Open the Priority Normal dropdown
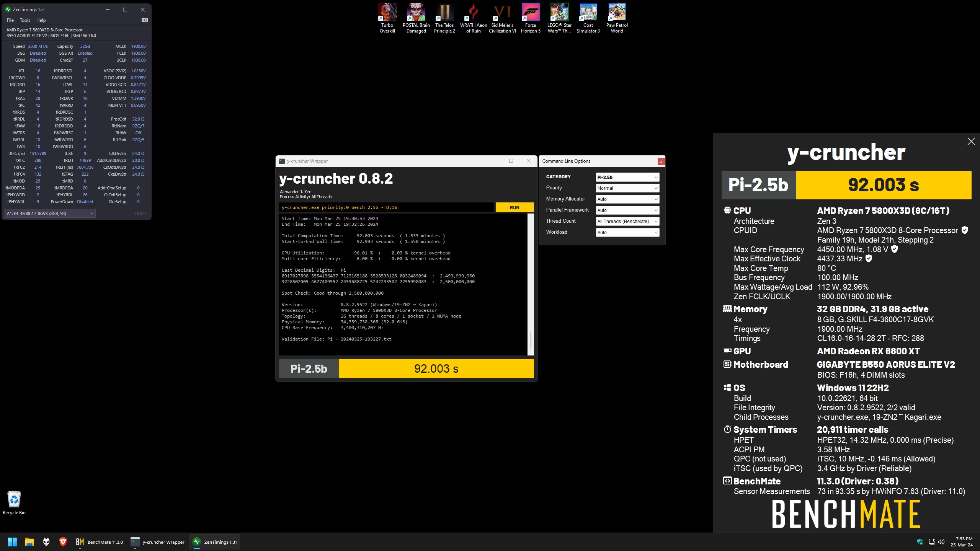Screen dimensions: 980x551 click(x=627, y=188)
